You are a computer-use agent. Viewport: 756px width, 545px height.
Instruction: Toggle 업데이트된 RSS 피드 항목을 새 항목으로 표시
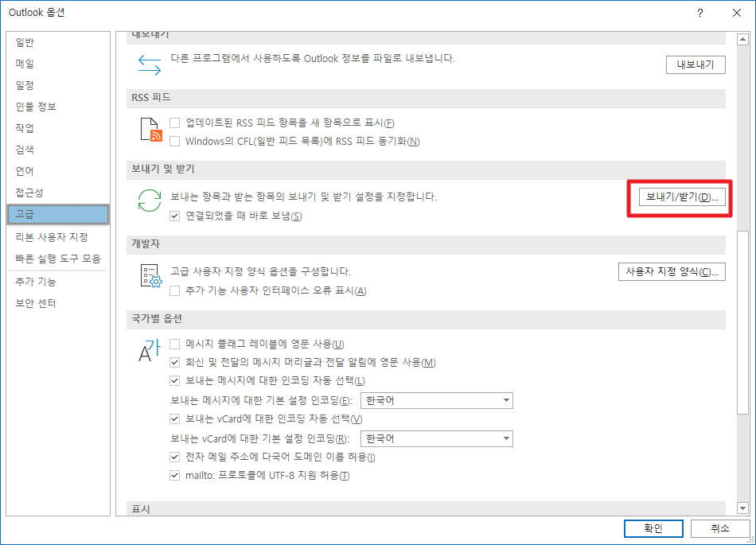(x=175, y=123)
